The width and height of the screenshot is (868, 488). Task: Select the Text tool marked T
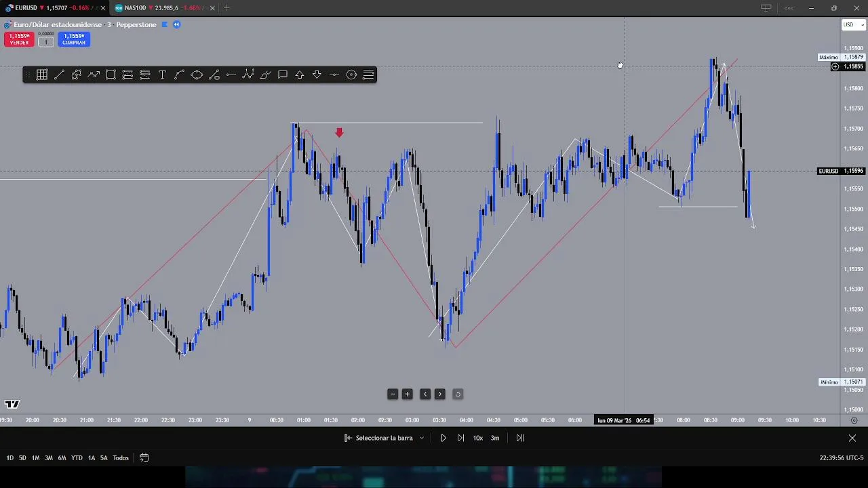click(x=162, y=75)
